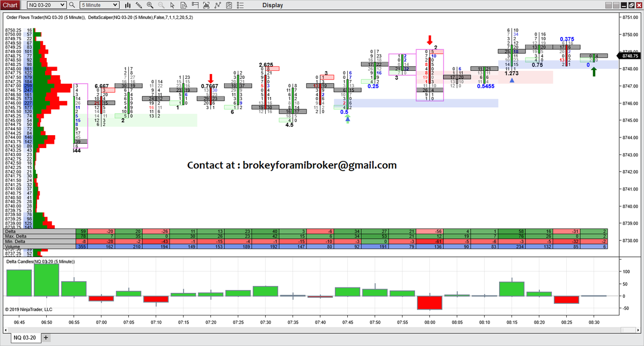Click the 2.625 ratio label on chart
Viewport: 644px width, 346px height.
pos(266,65)
